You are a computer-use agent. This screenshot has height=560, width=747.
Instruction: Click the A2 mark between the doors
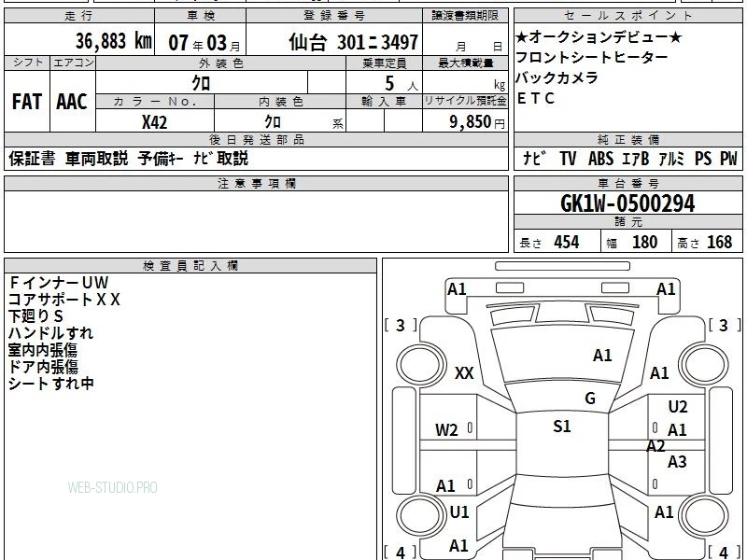tap(655, 446)
